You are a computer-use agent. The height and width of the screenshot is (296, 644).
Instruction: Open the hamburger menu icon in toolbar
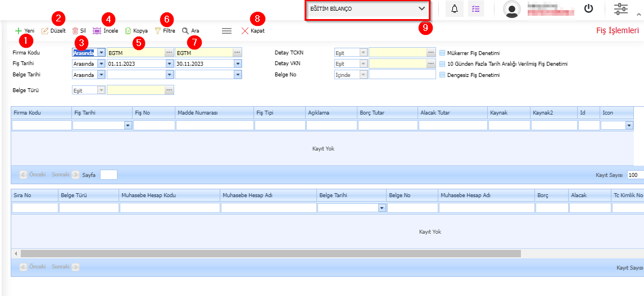click(226, 31)
